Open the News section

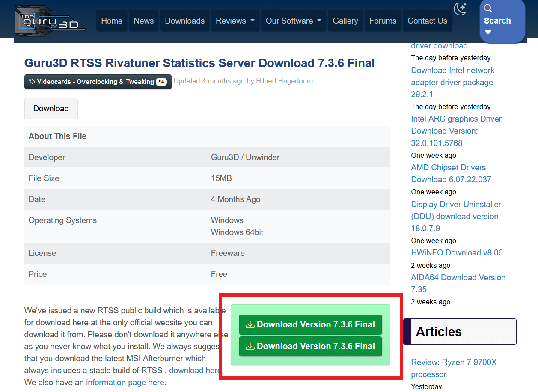144,21
